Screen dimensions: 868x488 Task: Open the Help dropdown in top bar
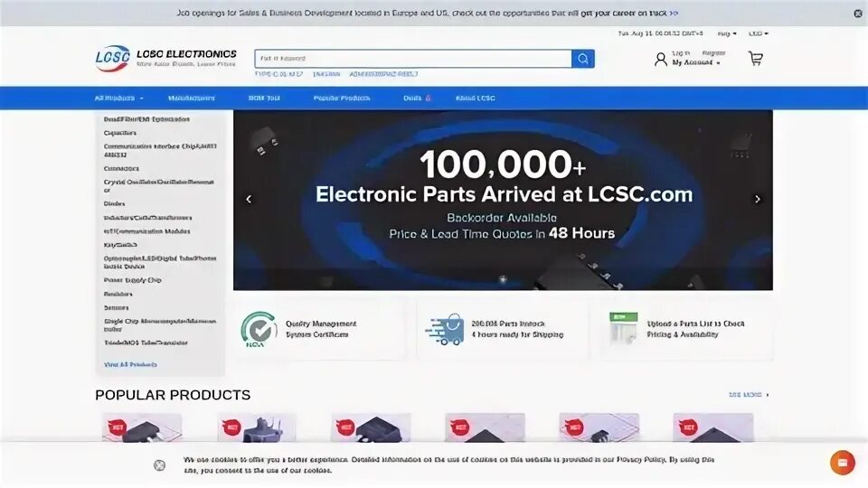click(727, 33)
